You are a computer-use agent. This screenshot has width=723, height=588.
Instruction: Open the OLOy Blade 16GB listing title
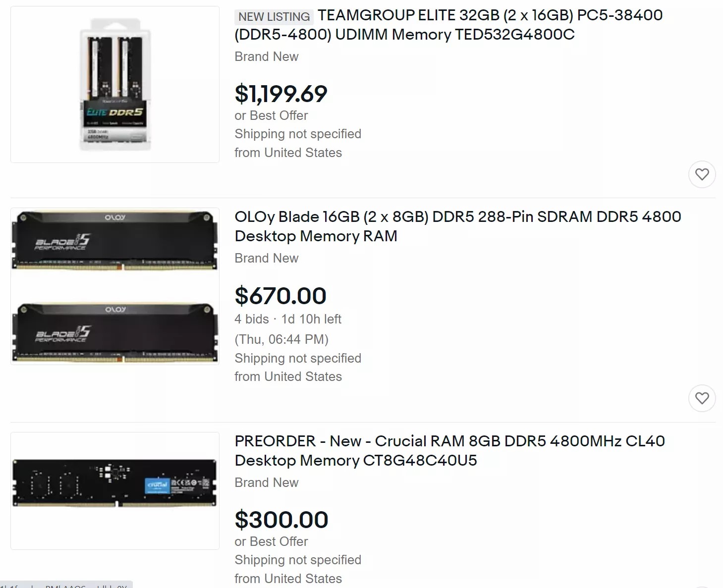click(457, 226)
